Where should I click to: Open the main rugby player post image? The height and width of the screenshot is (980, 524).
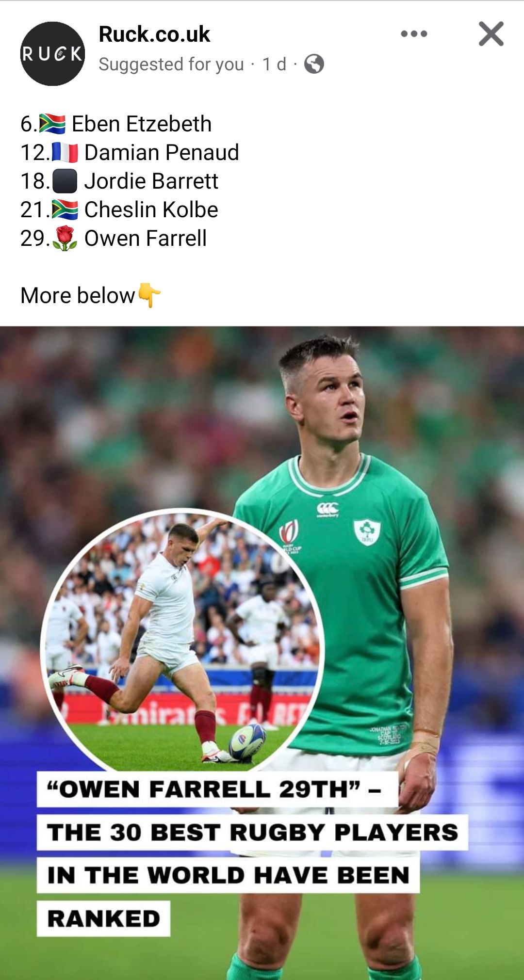[x=262, y=653]
